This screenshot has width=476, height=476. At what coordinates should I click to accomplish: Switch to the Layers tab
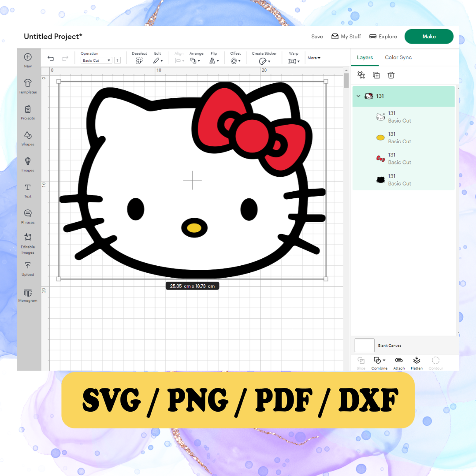[x=364, y=57]
